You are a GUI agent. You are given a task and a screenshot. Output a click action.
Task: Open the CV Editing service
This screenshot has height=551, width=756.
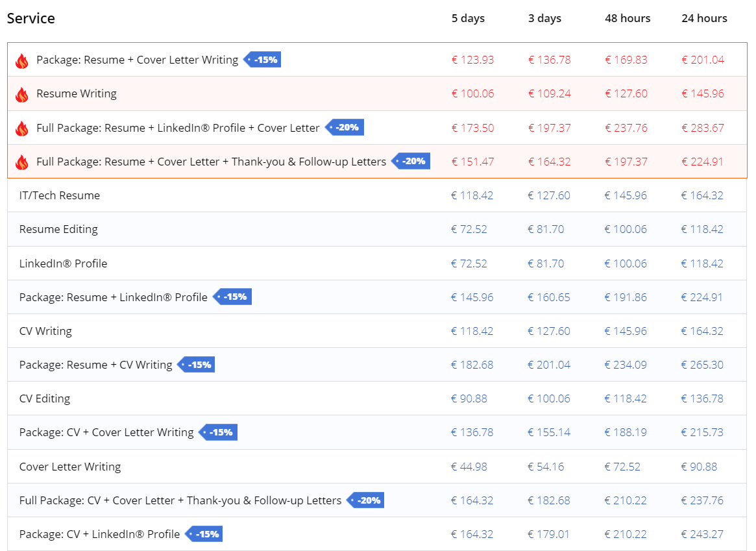tap(45, 398)
